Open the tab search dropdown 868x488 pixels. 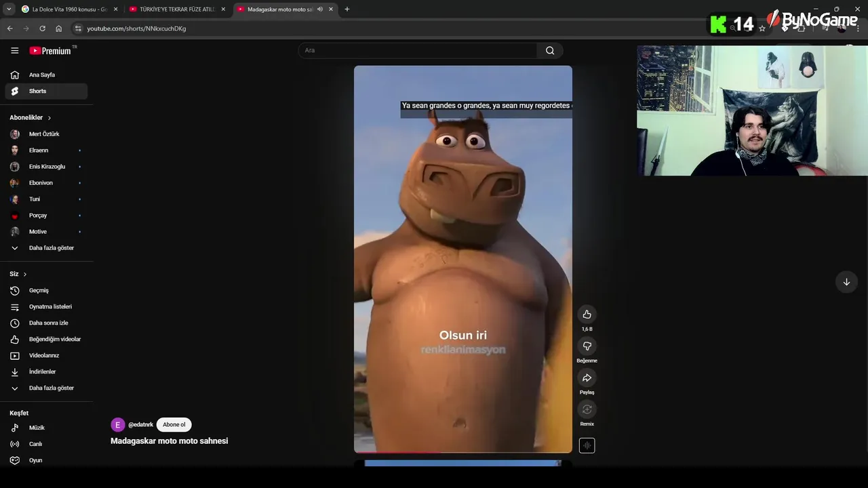9,9
